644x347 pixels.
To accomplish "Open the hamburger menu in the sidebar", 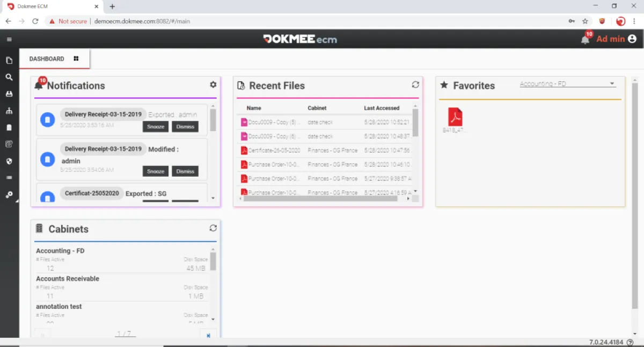I will click(x=9, y=39).
